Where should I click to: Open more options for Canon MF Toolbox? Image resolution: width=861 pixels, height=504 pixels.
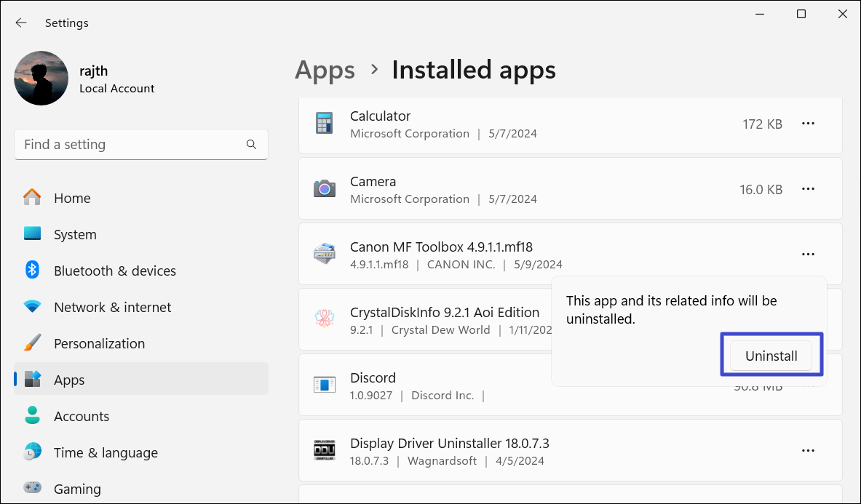808,255
